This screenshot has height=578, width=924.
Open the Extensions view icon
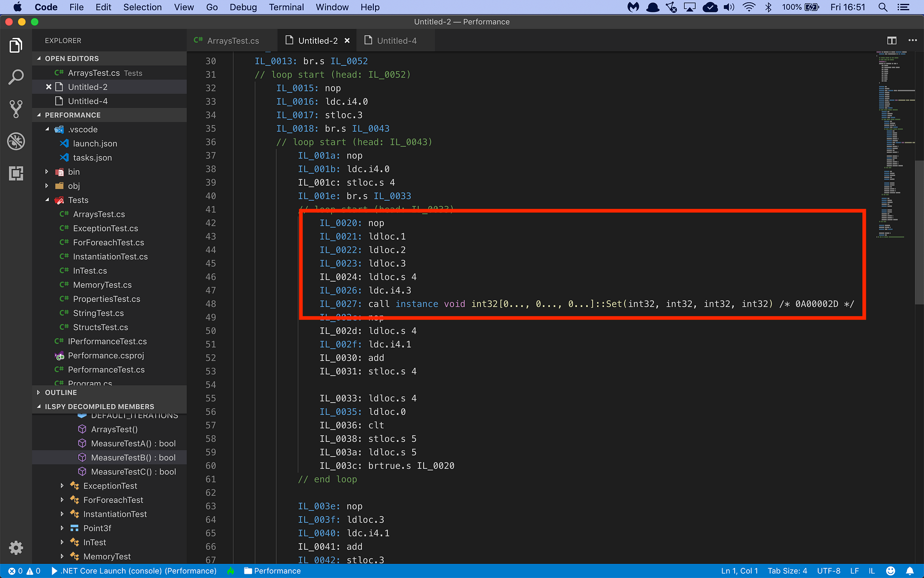pos(16,173)
